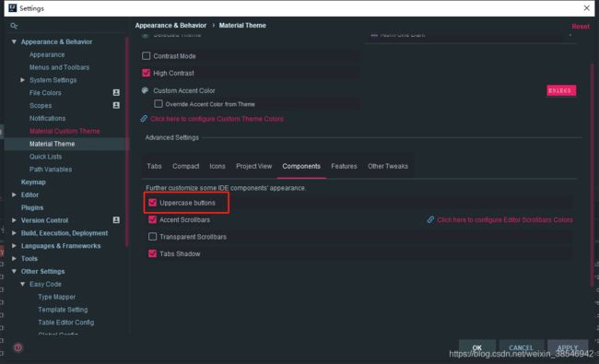Open link to configure Editor Scrollbars Colors

tap(505, 219)
